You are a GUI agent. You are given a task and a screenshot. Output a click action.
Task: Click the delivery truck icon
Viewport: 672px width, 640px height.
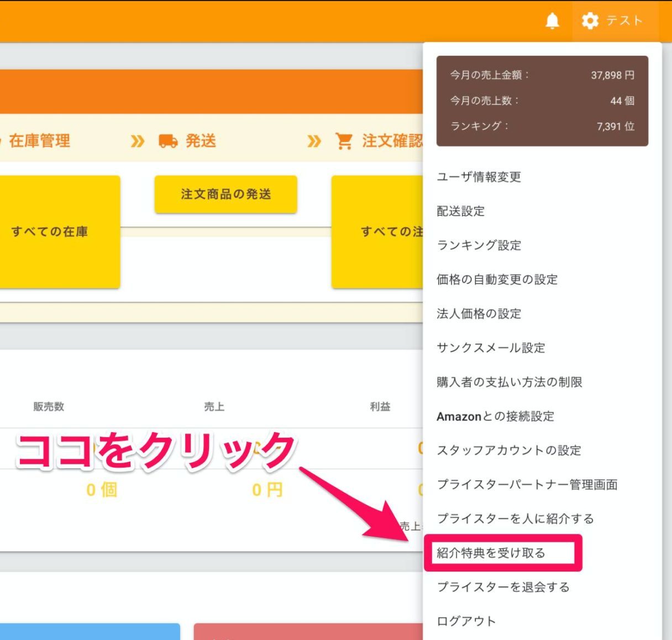point(168,141)
